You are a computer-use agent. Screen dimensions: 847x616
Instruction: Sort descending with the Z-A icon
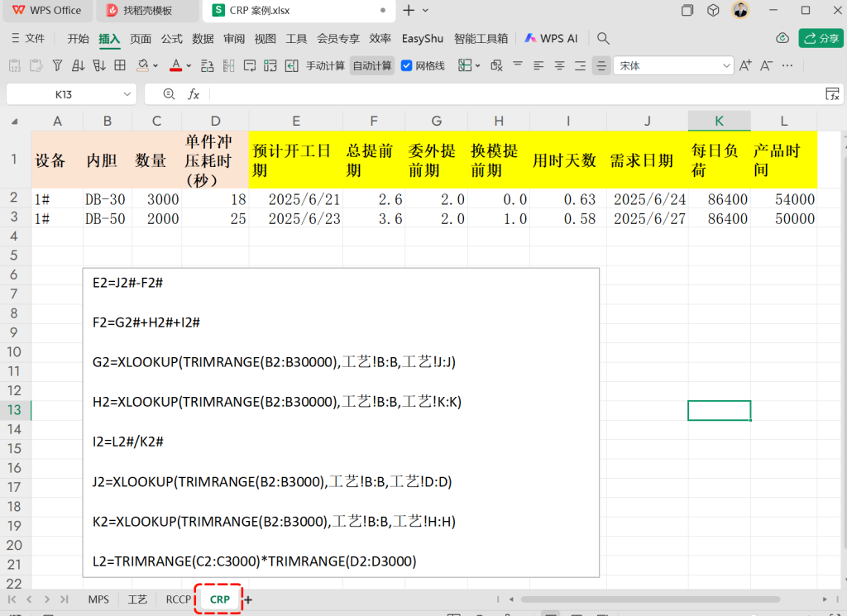pos(99,66)
